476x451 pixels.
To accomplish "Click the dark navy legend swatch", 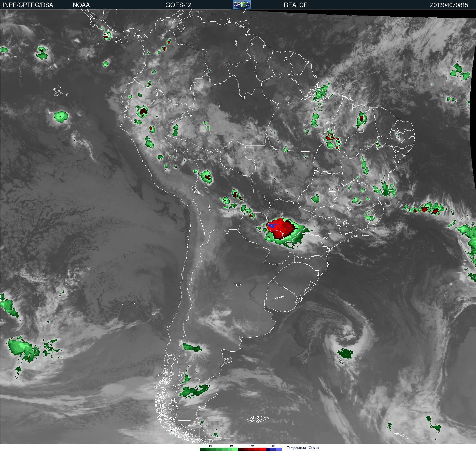I will pos(268,449).
